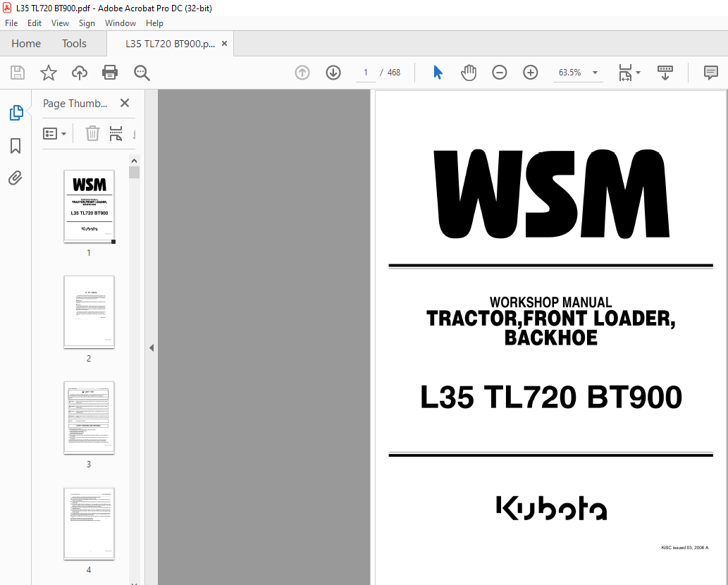
Task: Open the Attachments paperclip pane
Action: 16,178
